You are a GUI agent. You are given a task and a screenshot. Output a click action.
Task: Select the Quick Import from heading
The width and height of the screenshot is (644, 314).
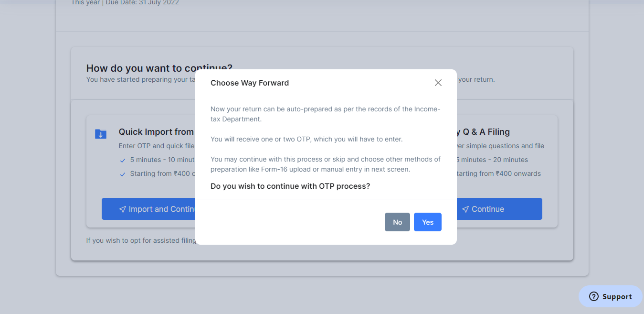click(x=157, y=132)
